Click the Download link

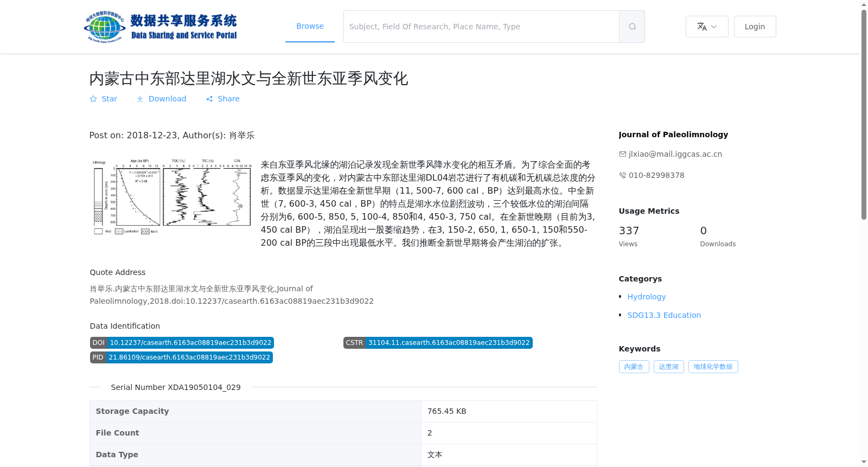(x=161, y=99)
